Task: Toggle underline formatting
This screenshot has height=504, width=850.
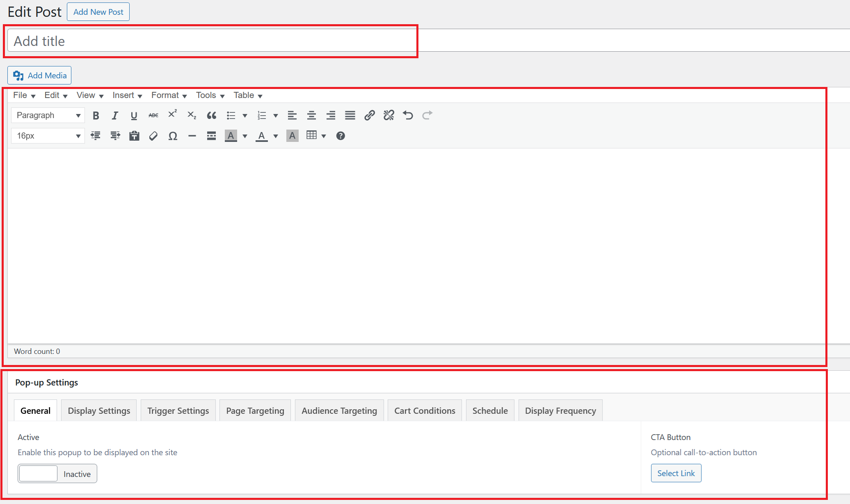Action: pyautogui.click(x=134, y=116)
